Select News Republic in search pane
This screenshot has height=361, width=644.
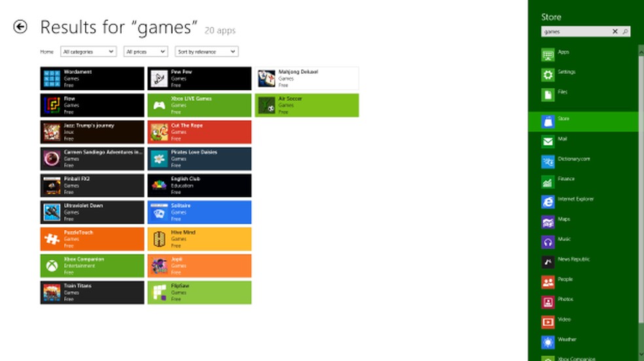coord(583,262)
